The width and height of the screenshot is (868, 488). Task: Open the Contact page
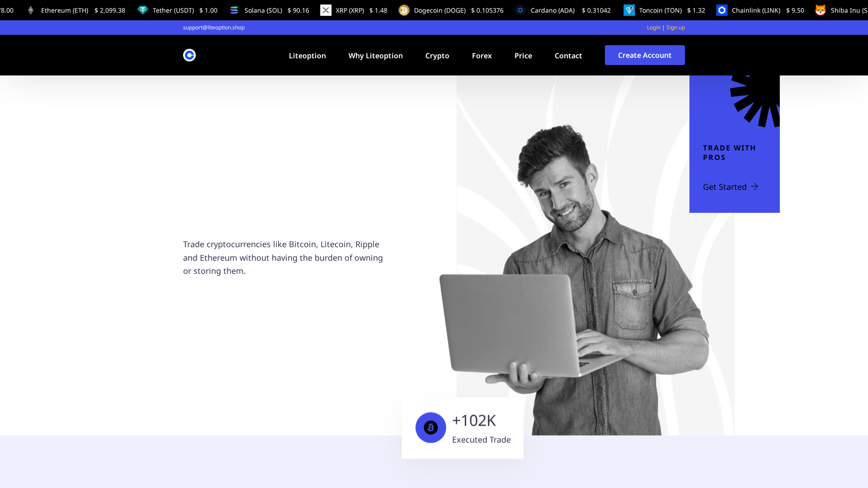click(x=568, y=56)
